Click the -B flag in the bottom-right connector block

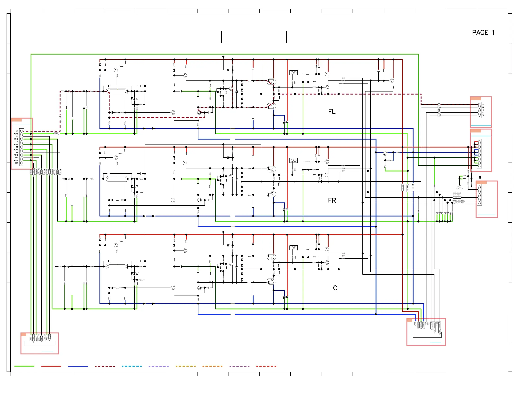[x=416, y=324]
